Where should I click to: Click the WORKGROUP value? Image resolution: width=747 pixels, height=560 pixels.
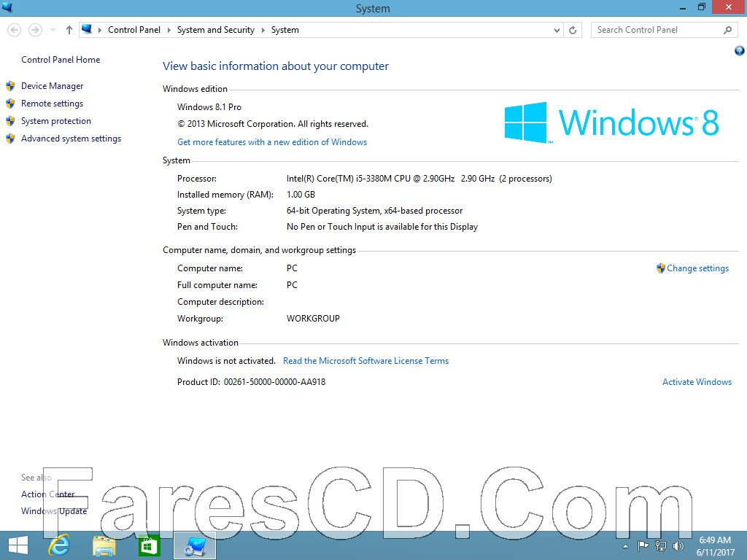[x=313, y=318]
